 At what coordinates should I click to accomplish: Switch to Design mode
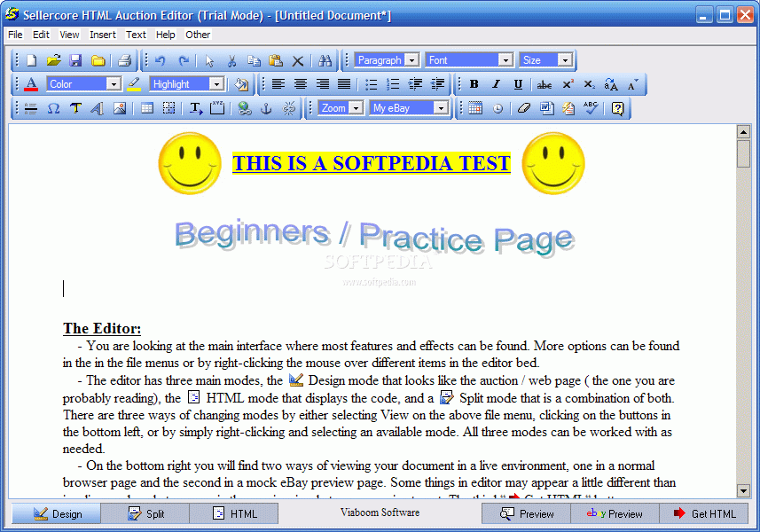56,513
